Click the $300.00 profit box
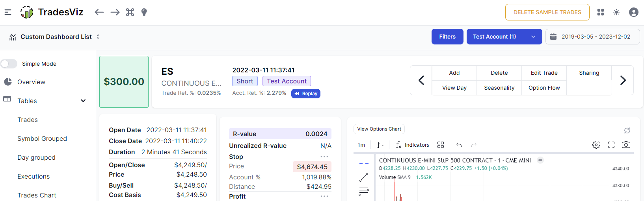 point(124,82)
